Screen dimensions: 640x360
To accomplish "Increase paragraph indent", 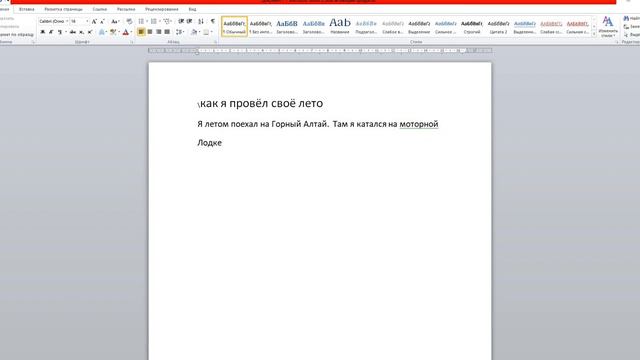I will pyautogui.click(x=189, y=21).
